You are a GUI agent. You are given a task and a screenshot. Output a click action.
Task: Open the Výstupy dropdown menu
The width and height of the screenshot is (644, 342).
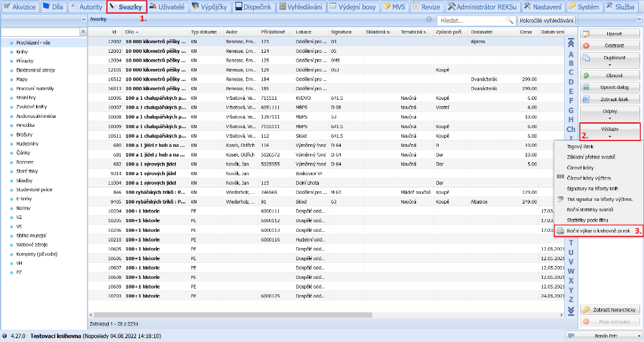(x=609, y=132)
